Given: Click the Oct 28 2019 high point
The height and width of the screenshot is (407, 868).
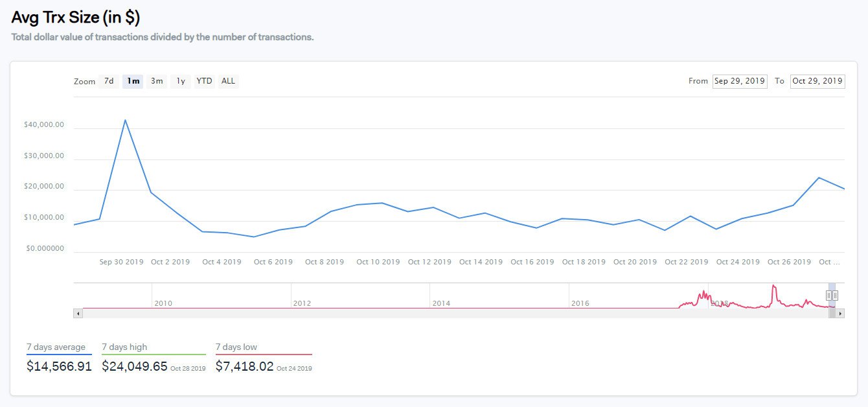Looking at the screenshot, I should click(819, 178).
